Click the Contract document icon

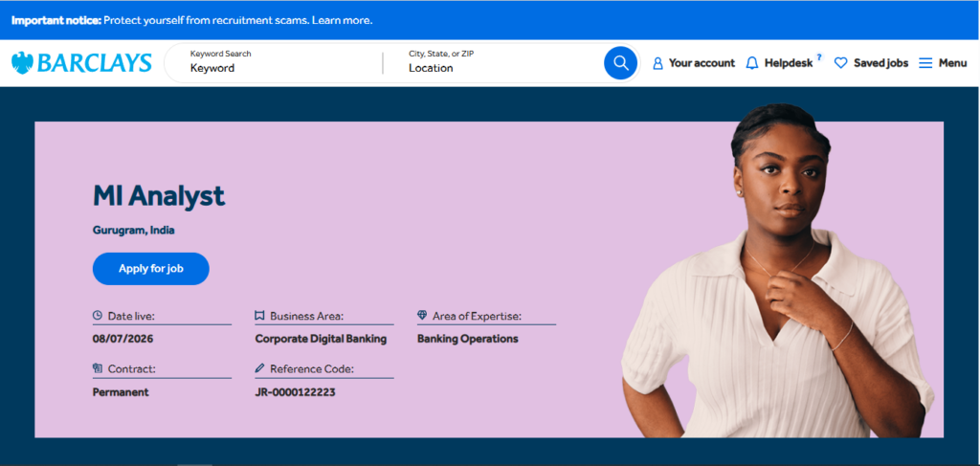click(98, 368)
